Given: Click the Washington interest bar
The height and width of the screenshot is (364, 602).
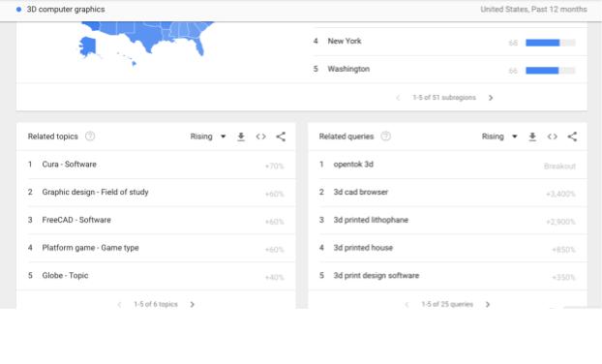Looking at the screenshot, I should point(551,71).
